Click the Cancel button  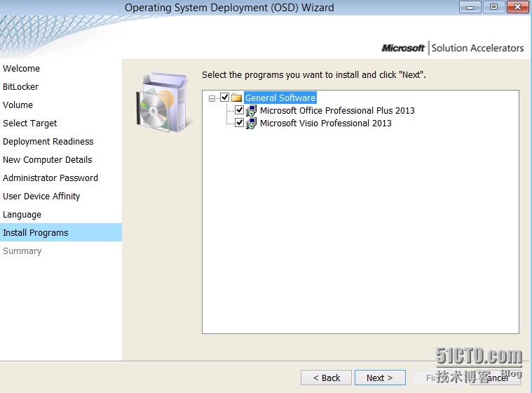(495, 378)
